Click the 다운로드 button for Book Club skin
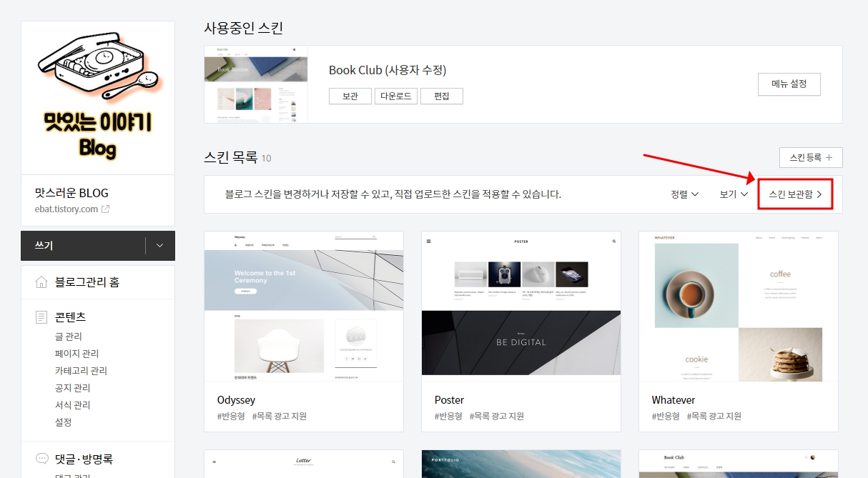 pos(396,96)
